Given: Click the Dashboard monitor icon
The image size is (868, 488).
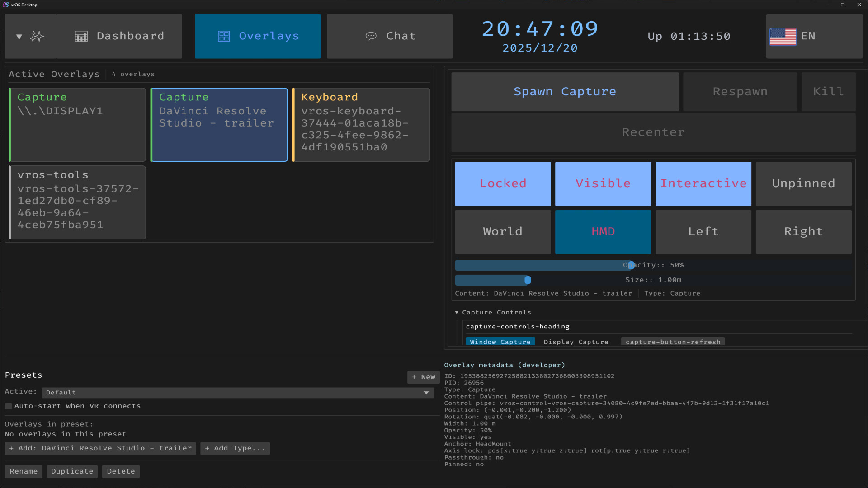Looking at the screenshot, I should click(81, 36).
